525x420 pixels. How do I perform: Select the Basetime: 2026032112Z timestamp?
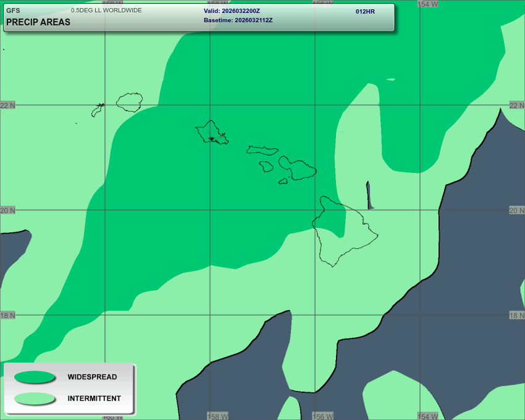tap(238, 20)
